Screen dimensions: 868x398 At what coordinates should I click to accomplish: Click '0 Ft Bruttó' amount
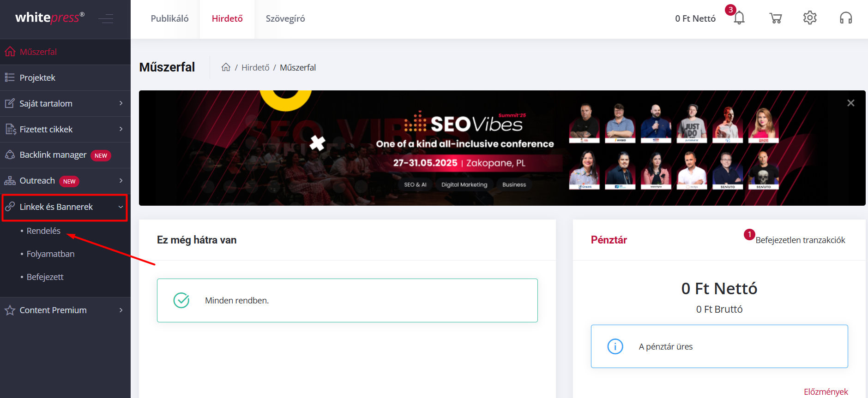719,309
